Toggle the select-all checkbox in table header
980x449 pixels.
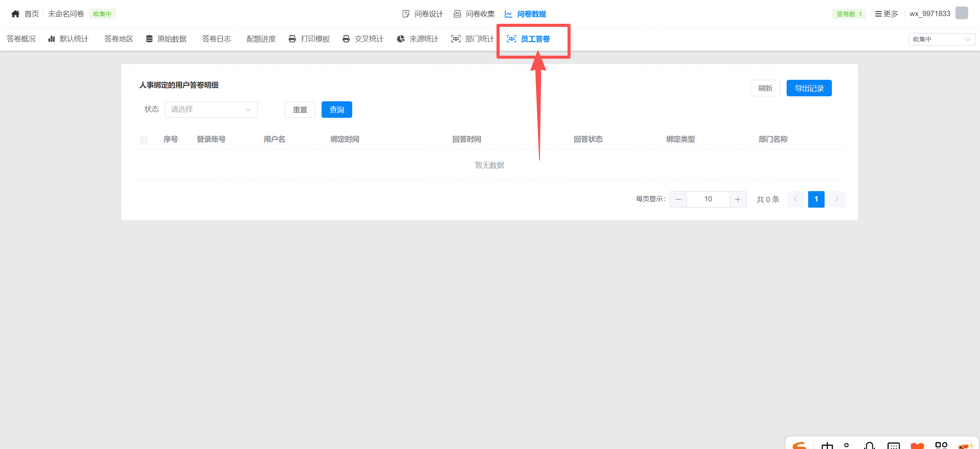[144, 139]
